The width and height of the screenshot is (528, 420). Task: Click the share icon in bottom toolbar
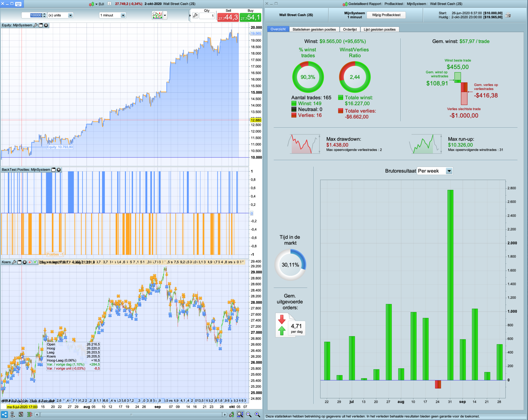[x=4, y=414]
